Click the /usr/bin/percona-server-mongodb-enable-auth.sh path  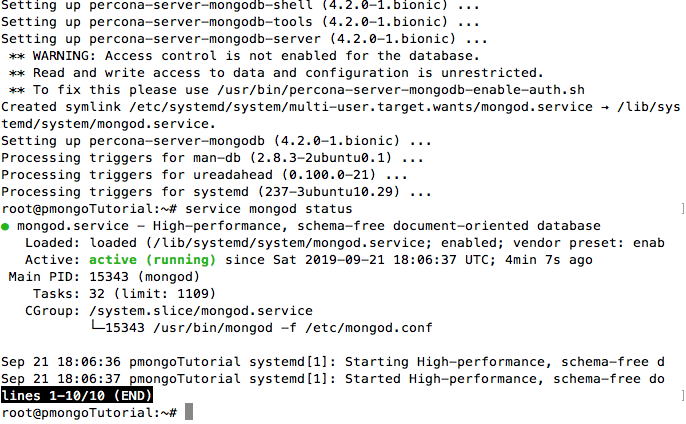point(401,90)
